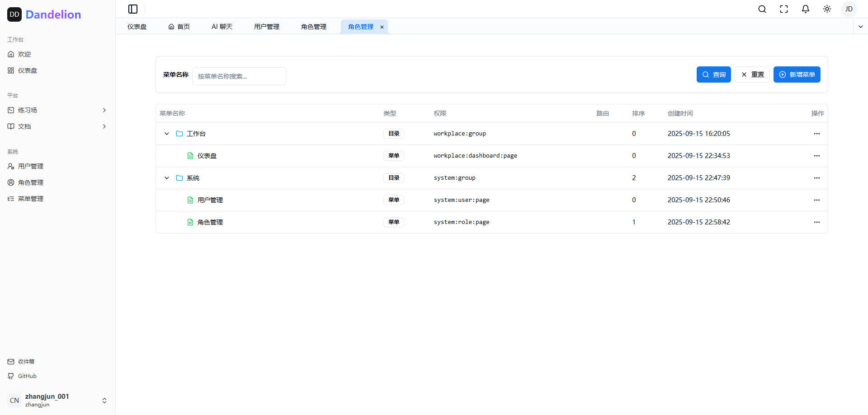Switch to the AI 聊天 tab
The width and height of the screenshot is (868, 415).
[222, 27]
